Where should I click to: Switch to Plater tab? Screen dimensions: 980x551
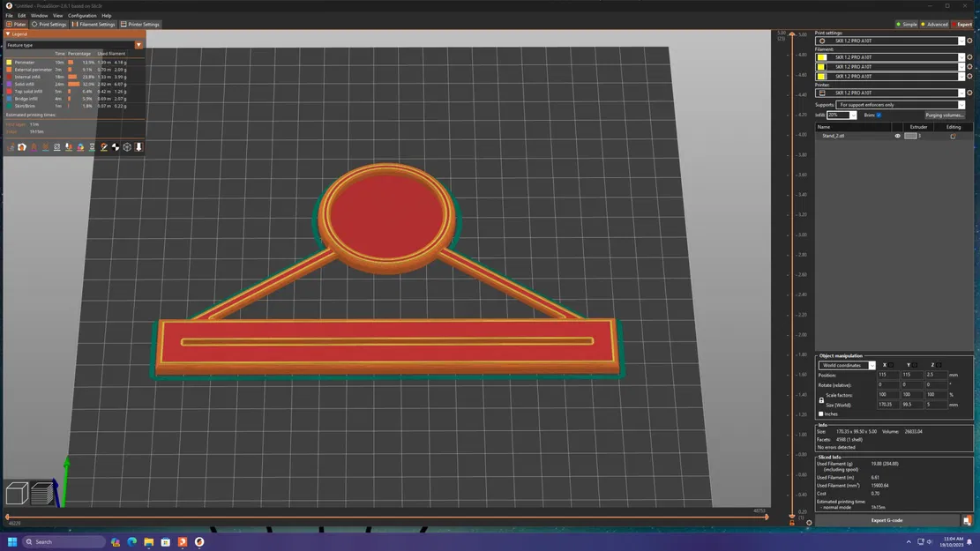pos(16,25)
